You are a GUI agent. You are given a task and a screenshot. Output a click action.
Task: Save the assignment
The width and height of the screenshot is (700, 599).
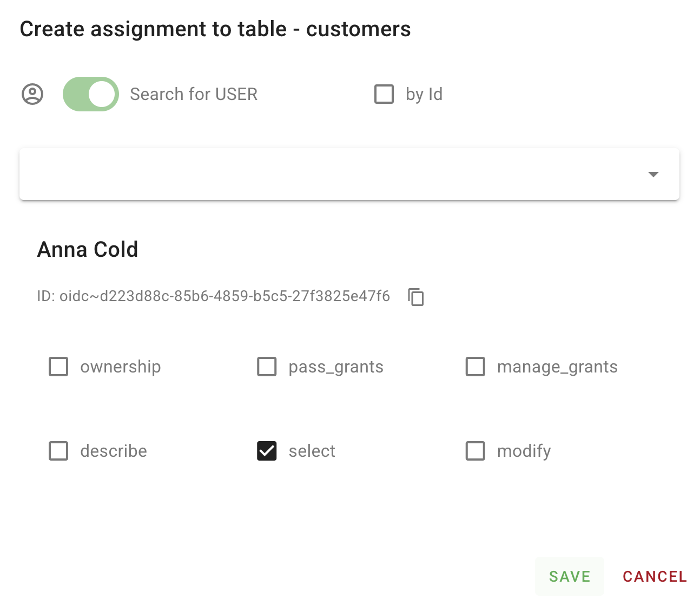point(569,576)
